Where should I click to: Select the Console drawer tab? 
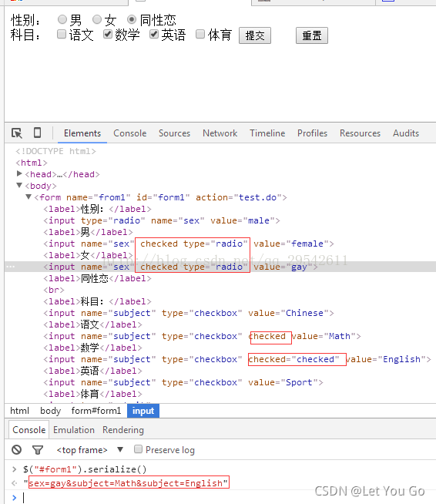click(29, 430)
